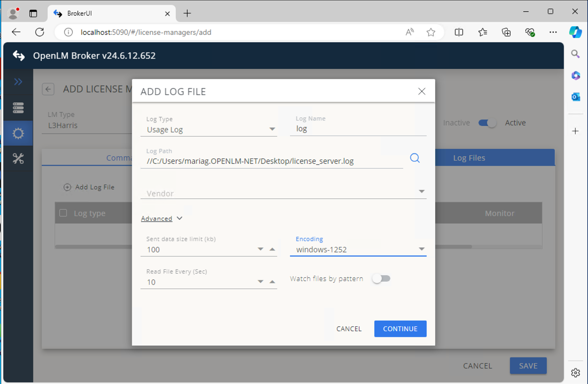Open the license managers sidebar icon
The height and width of the screenshot is (384, 588).
point(18,108)
